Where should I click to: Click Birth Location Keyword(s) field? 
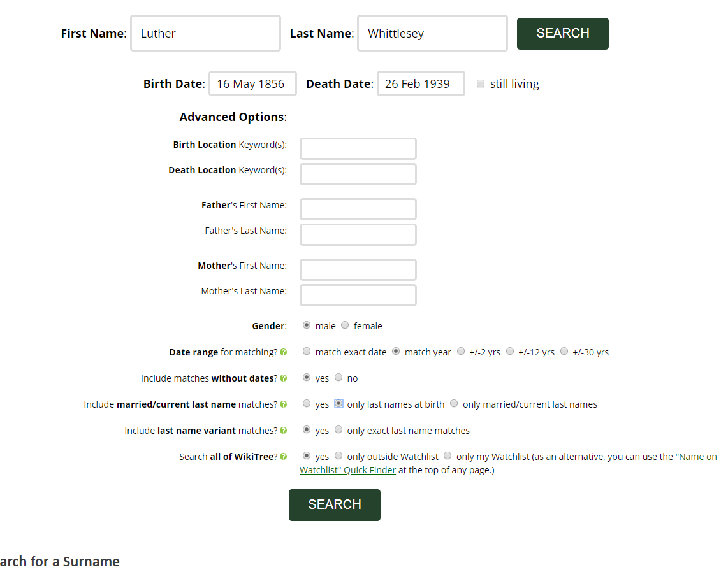point(358,149)
